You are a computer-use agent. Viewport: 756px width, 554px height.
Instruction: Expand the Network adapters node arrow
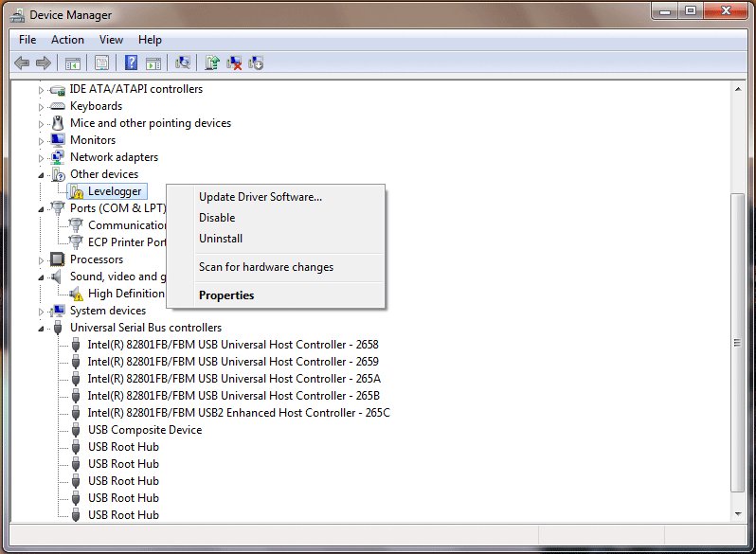41,158
